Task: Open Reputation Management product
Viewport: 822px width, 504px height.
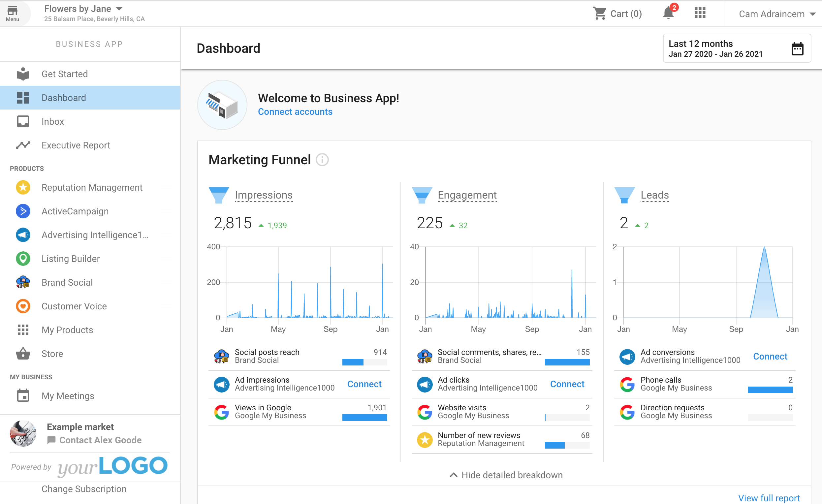Action: 90,187
